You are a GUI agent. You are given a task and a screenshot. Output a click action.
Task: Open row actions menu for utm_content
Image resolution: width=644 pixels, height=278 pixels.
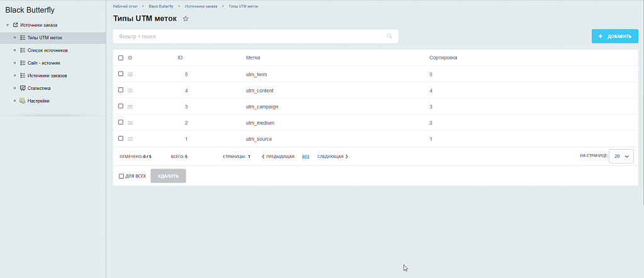[x=130, y=91]
